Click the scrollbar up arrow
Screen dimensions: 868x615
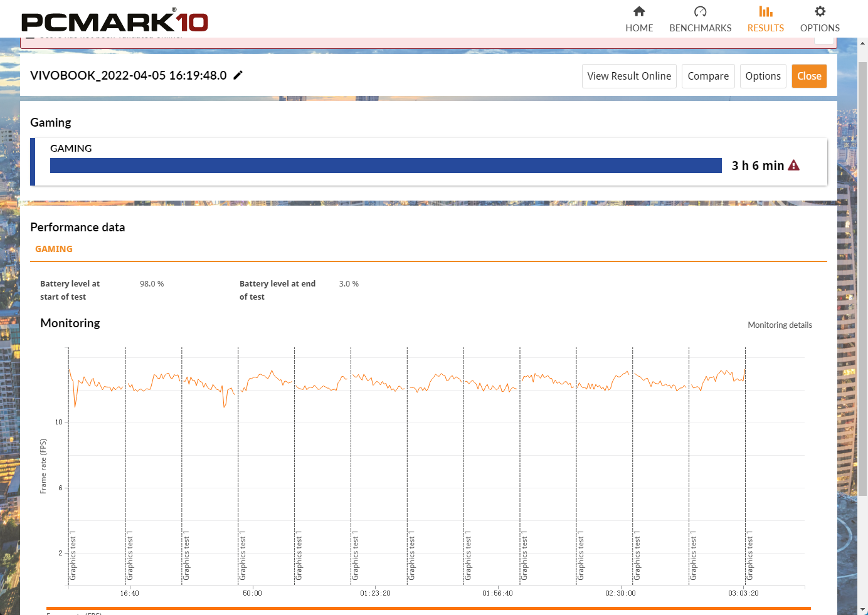(862, 43)
